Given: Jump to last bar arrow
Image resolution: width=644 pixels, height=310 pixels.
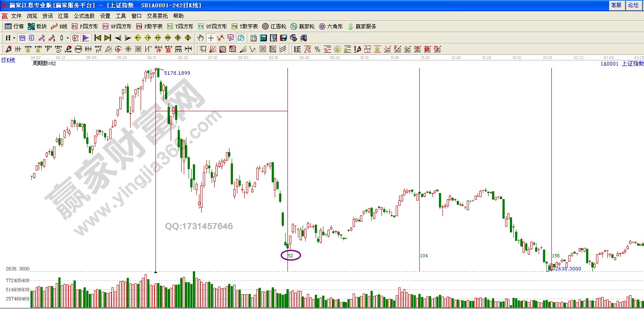Looking at the screenshot, I should coord(108,38).
